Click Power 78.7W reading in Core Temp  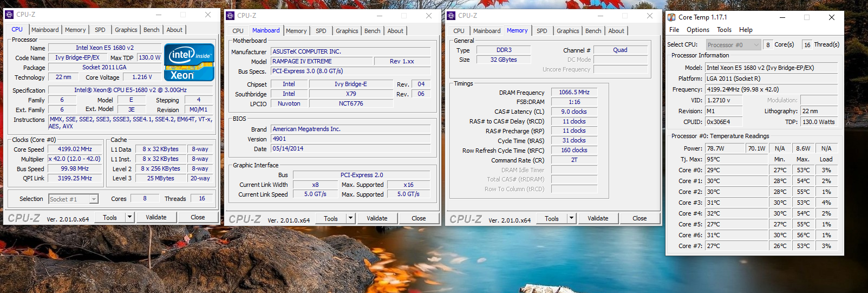(x=725, y=148)
